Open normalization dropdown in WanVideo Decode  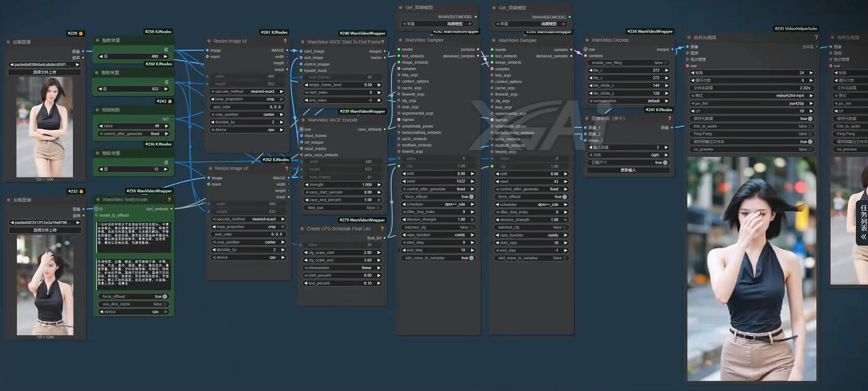click(628, 101)
